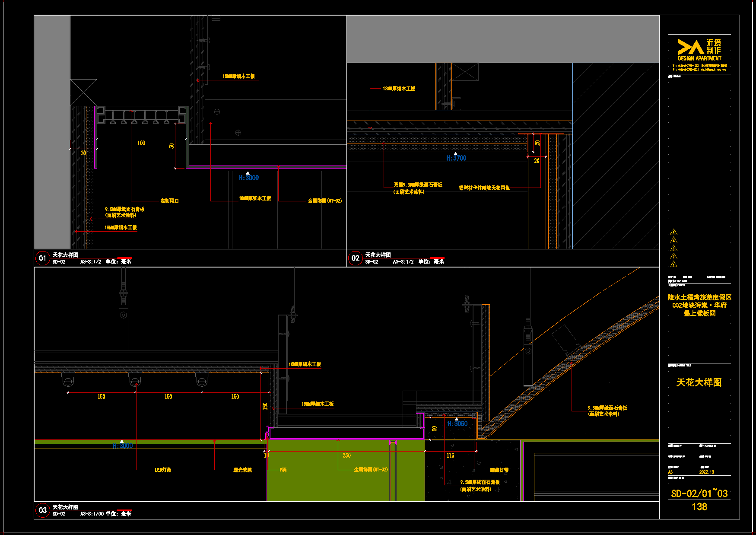Click the Design Apartment logo in title block
The width and height of the screenshot is (756, 535).
pyautogui.click(x=699, y=50)
